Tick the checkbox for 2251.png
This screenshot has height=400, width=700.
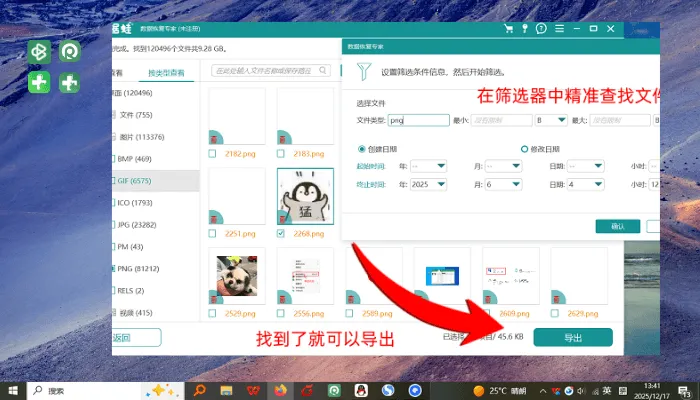coord(212,233)
